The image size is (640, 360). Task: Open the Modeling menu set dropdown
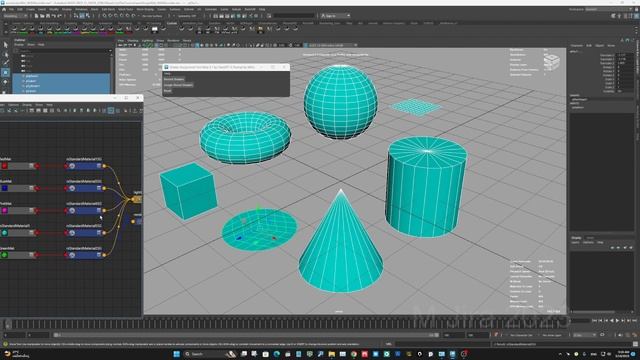15,16
